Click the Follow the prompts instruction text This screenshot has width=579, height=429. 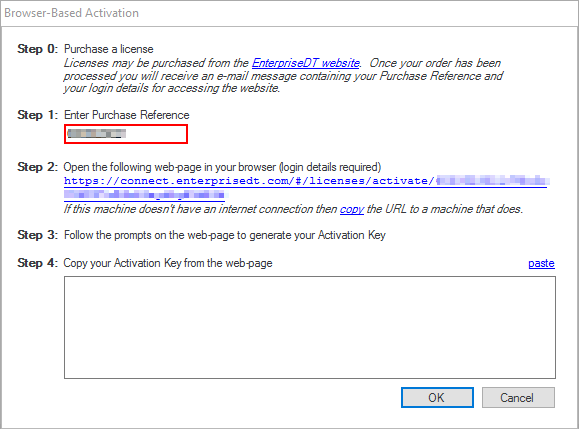pos(225,235)
